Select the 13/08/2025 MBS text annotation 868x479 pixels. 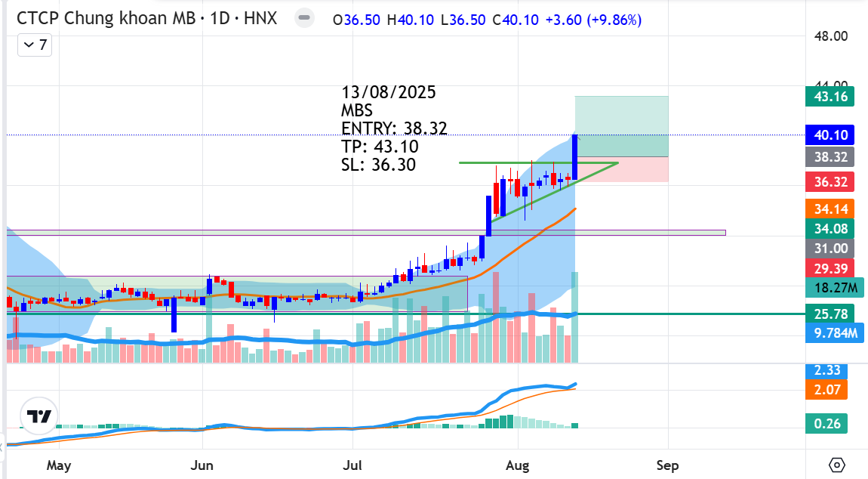tap(394, 128)
